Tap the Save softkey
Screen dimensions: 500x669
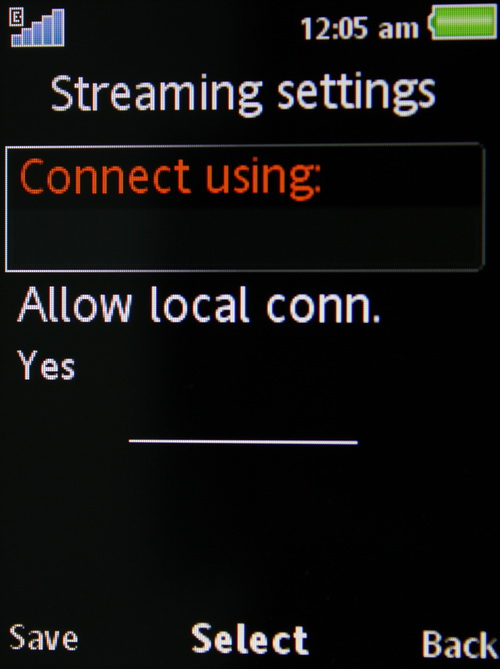point(44,637)
